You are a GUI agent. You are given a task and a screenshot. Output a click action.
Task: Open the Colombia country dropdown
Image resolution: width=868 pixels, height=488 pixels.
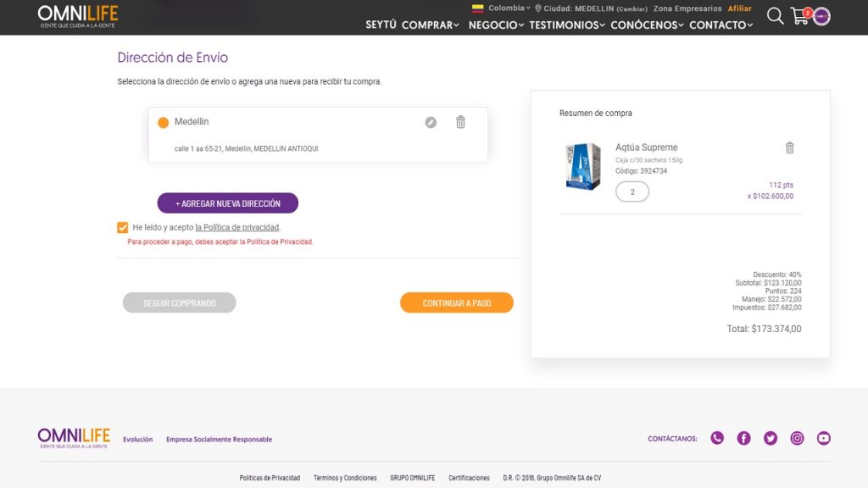(x=509, y=8)
